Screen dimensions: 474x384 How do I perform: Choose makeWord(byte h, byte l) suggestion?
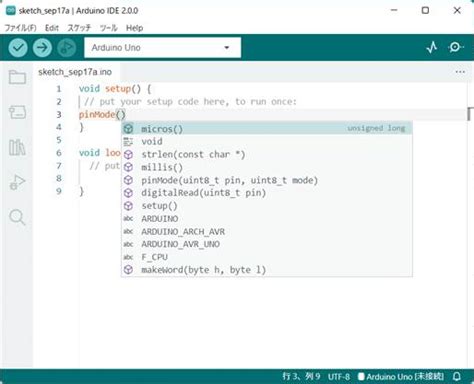[267, 270]
